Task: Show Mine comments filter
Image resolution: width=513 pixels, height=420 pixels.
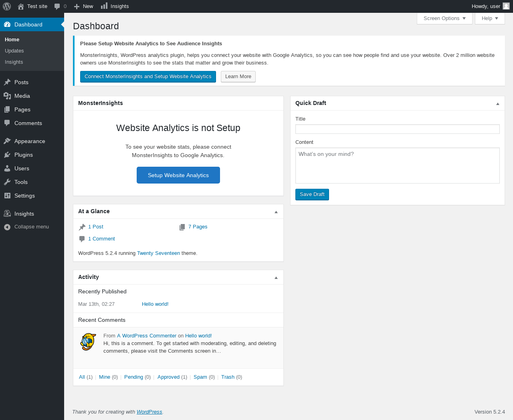Action: tap(105, 377)
